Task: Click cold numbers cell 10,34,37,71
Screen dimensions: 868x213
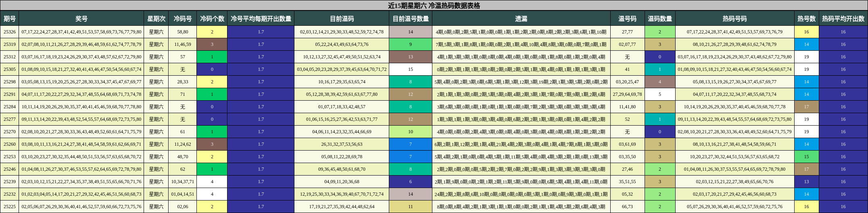Action: [x=183, y=182]
